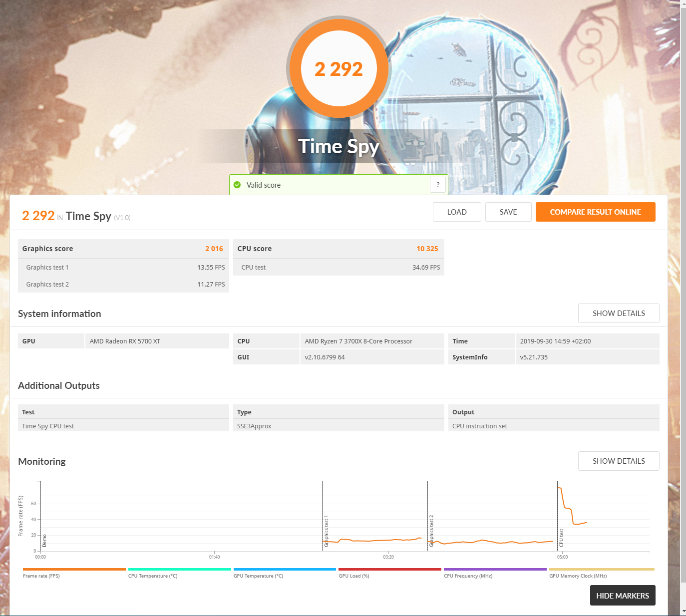This screenshot has height=616, width=686.
Task: Click the down arrow of the vertical scrollbar
Action: 683,611
